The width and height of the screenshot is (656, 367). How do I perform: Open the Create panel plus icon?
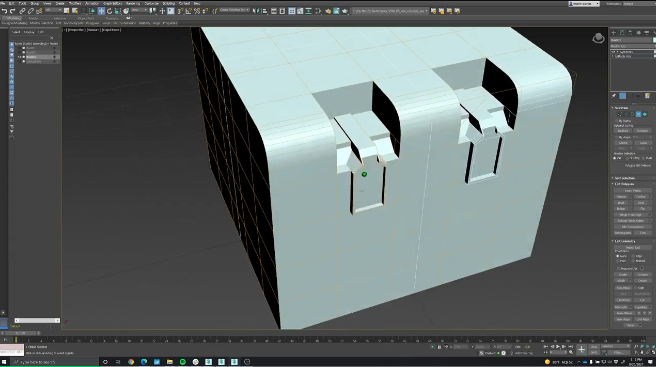[614, 33]
